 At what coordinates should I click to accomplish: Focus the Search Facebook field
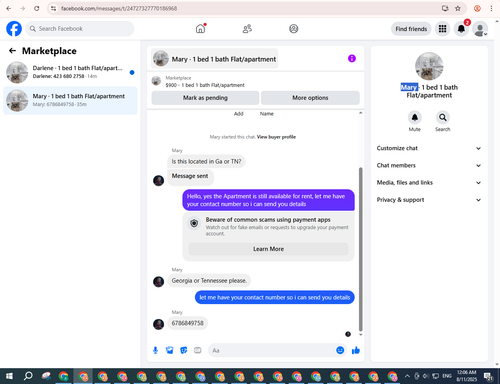[80, 29]
